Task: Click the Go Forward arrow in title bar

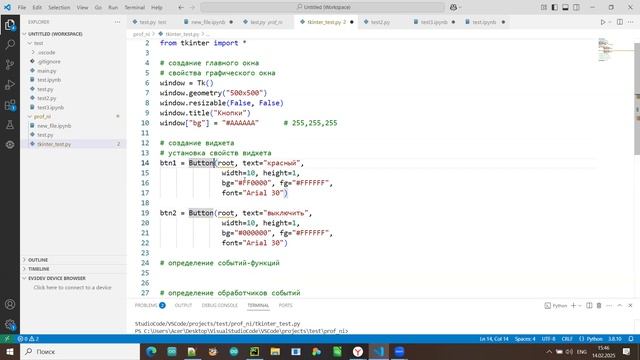Action: [x=192, y=7]
